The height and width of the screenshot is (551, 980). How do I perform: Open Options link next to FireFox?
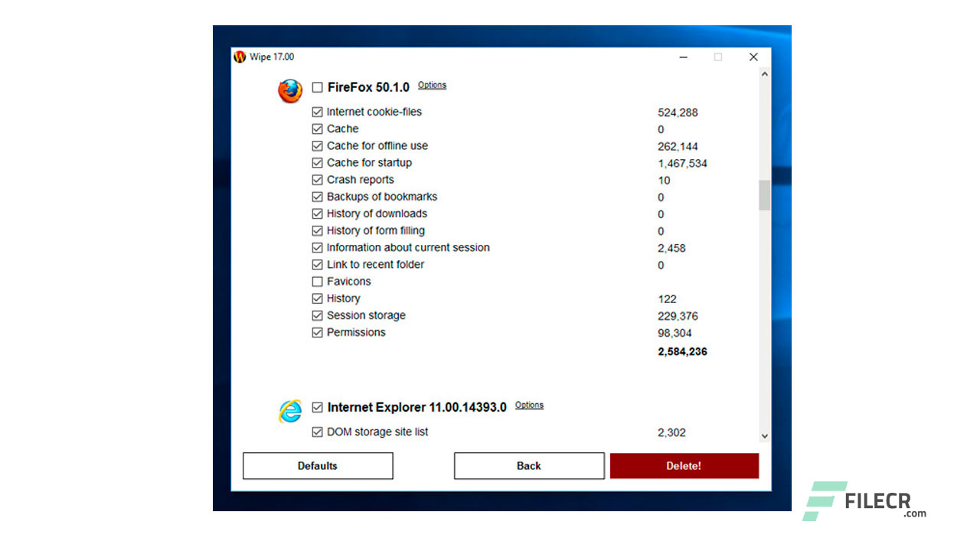(x=432, y=85)
